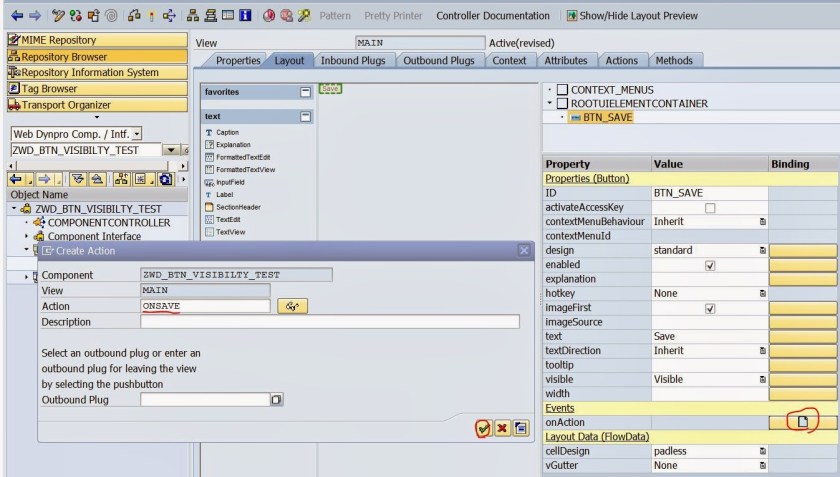This screenshot has height=477, width=840.
Task: Switch to the Inbound Plugs tab
Action: [353, 61]
